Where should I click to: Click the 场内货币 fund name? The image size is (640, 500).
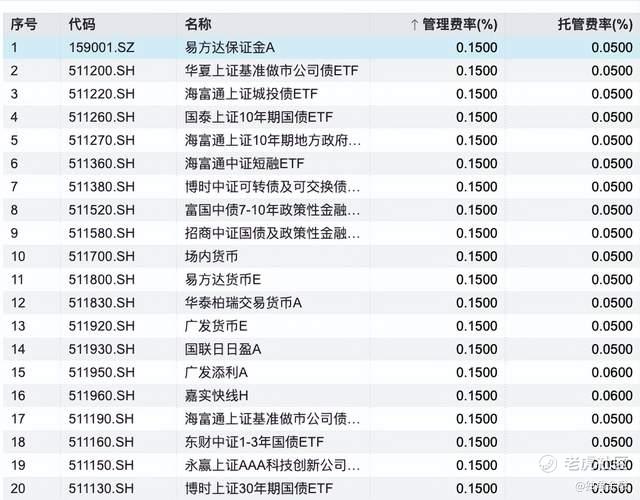(211, 257)
